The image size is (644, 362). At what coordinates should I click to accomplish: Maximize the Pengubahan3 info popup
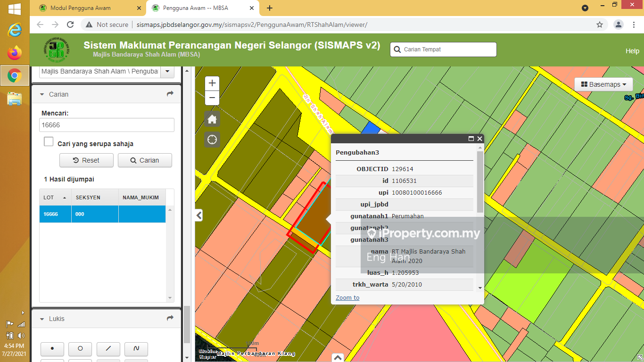click(471, 139)
